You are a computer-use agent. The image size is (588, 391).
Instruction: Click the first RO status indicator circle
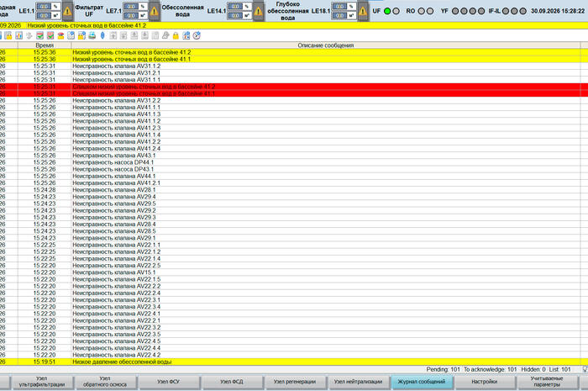pos(422,11)
